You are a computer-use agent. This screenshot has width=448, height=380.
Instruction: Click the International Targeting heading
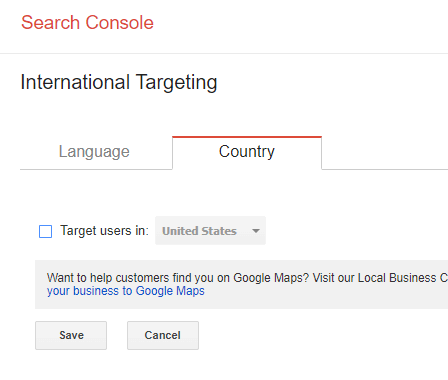coord(119,82)
